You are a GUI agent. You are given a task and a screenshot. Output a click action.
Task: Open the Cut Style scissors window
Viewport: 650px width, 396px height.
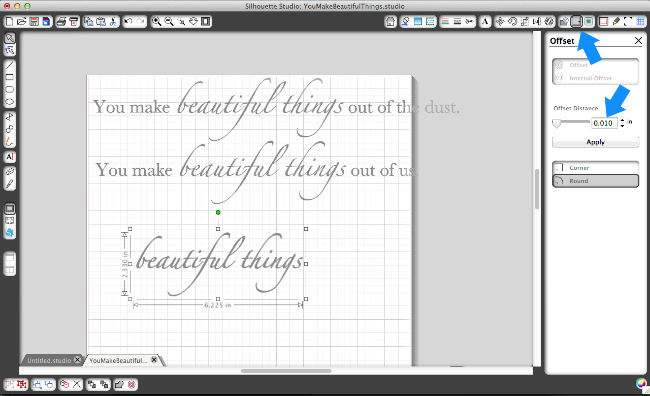[x=470, y=21]
